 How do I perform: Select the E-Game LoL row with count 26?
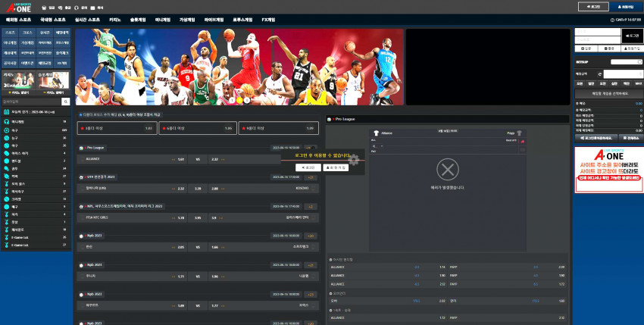[36, 237]
